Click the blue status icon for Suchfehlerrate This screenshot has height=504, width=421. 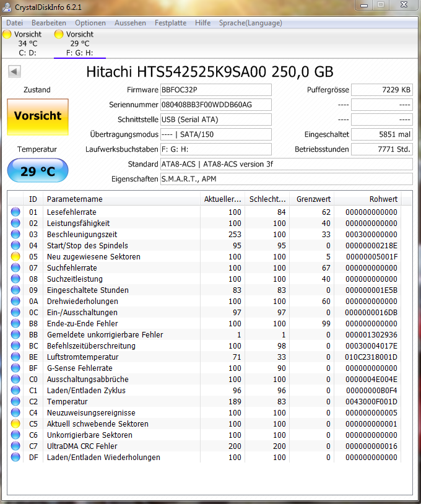[x=15, y=267]
